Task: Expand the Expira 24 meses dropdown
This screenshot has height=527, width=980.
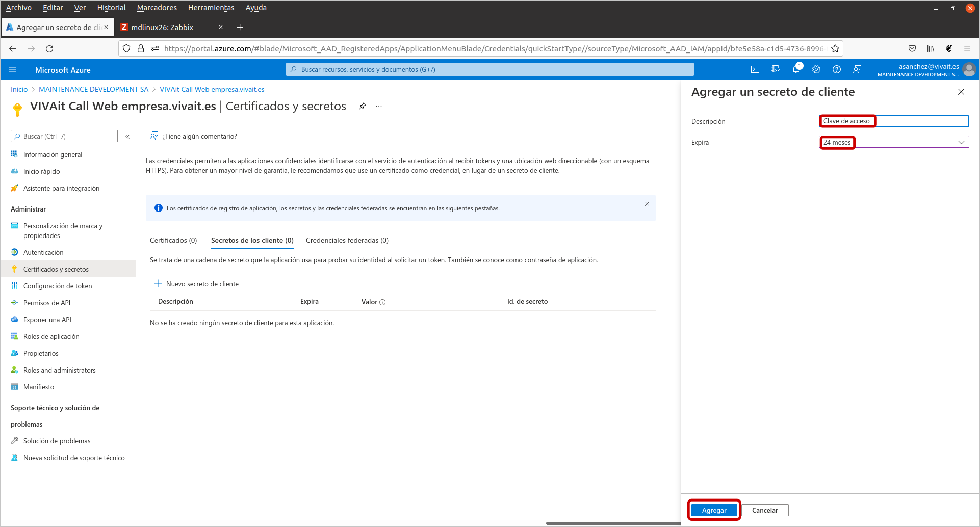Action: click(894, 142)
